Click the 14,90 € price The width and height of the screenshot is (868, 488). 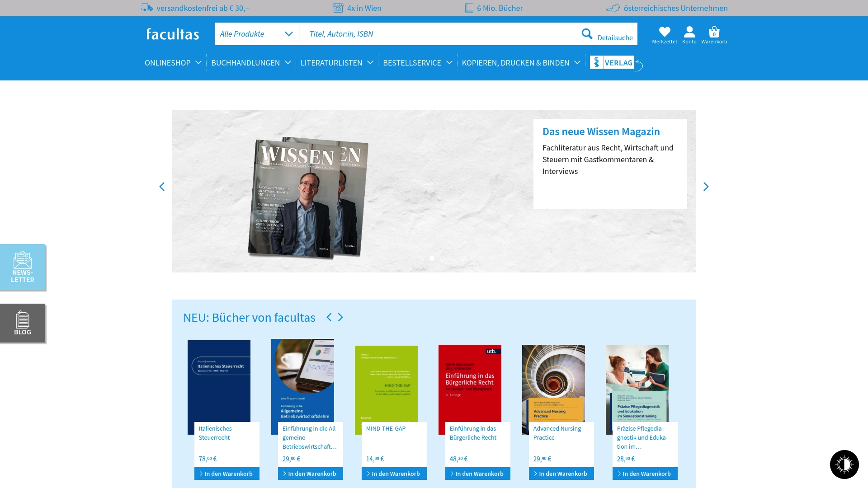375,459
